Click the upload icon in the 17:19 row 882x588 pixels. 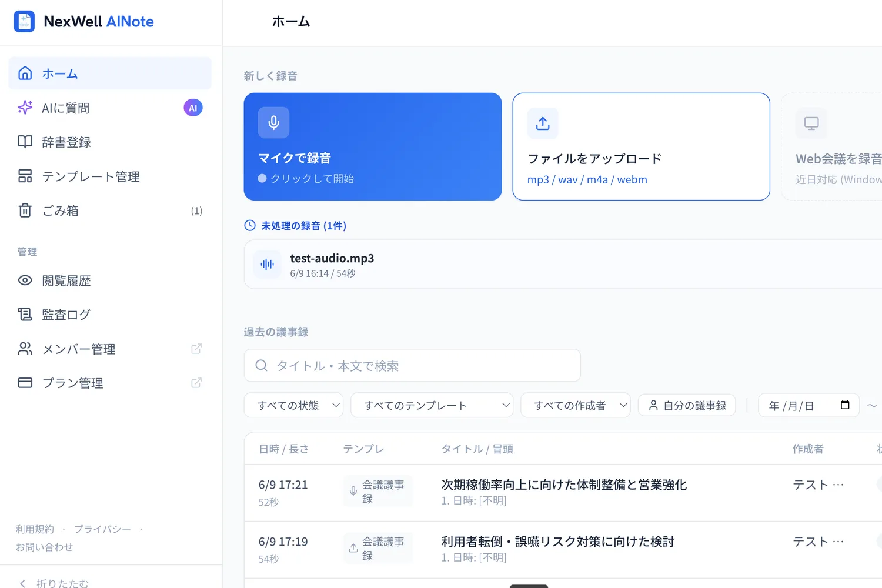click(353, 548)
